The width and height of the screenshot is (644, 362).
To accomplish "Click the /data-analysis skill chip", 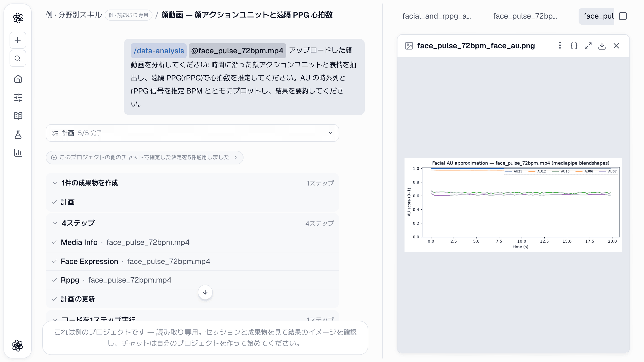I will (158, 51).
